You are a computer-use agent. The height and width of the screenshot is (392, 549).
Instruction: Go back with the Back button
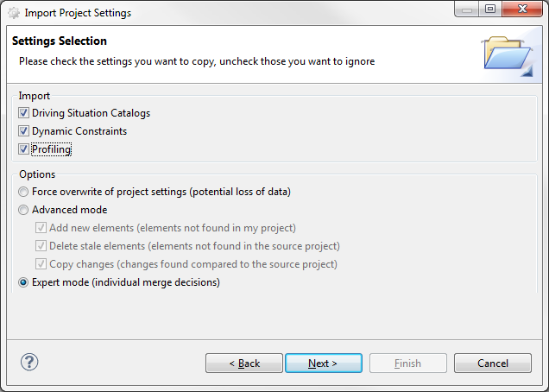(x=244, y=364)
